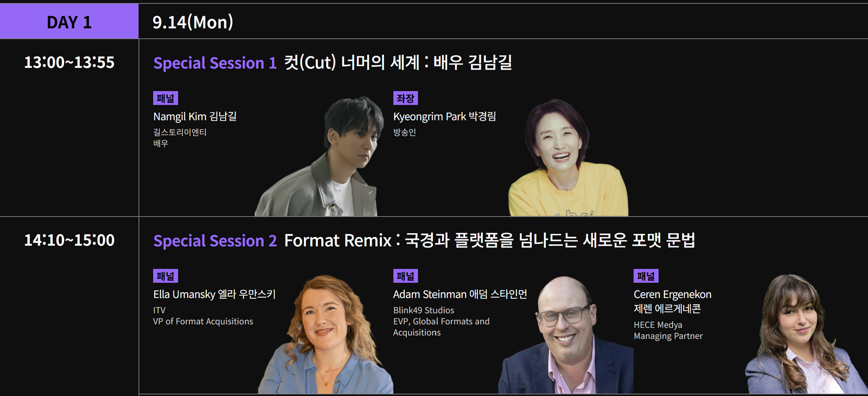Image resolution: width=868 pixels, height=396 pixels.
Task: Click the 14:10~15:00 time slot
Action: (69, 240)
